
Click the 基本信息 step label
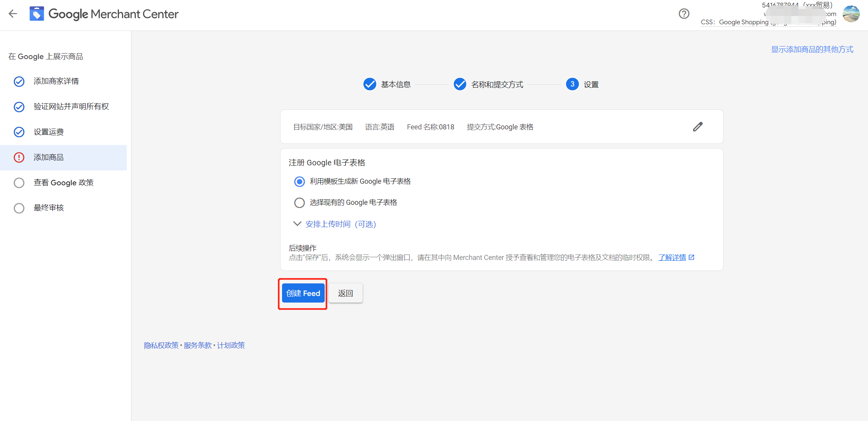396,84
